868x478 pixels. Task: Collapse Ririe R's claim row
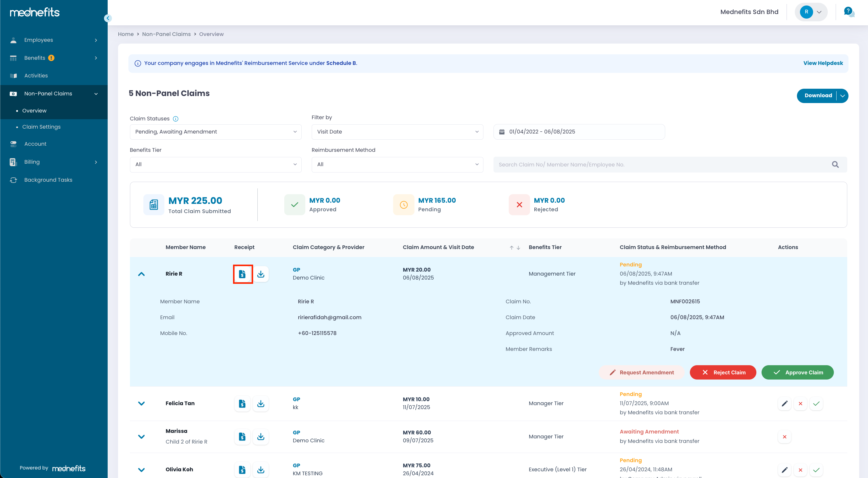coord(142,274)
